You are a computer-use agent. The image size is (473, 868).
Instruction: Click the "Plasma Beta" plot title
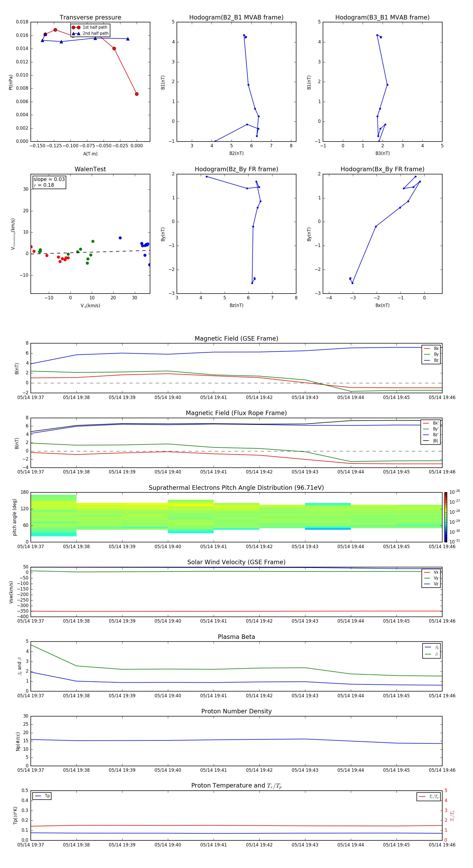pyautogui.click(x=236, y=637)
